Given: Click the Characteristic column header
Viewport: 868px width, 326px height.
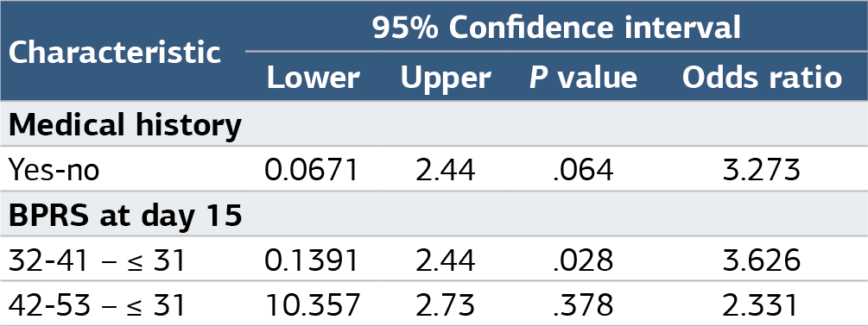Looking at the screenshot, I should click(115, 53).
